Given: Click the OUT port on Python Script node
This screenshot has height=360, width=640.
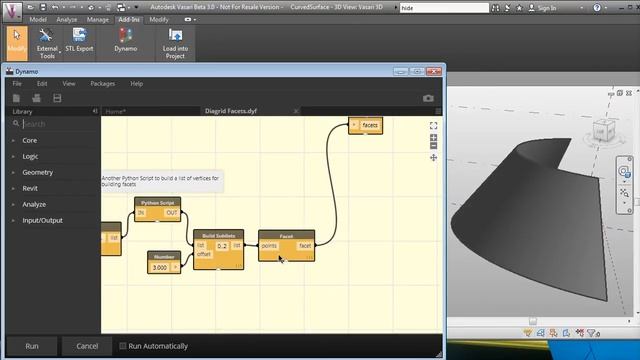Looking at the screenshot, I should click(x=171, y=213).
